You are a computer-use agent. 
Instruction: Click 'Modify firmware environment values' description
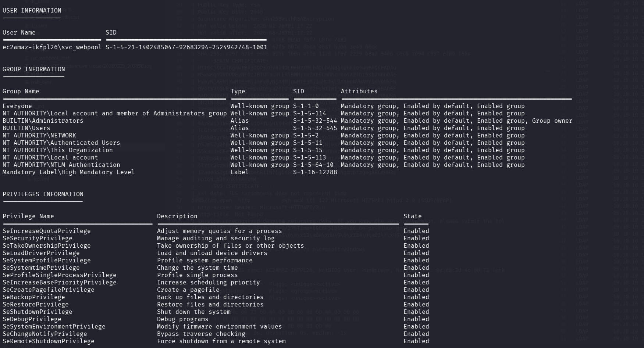click(220, 326)
